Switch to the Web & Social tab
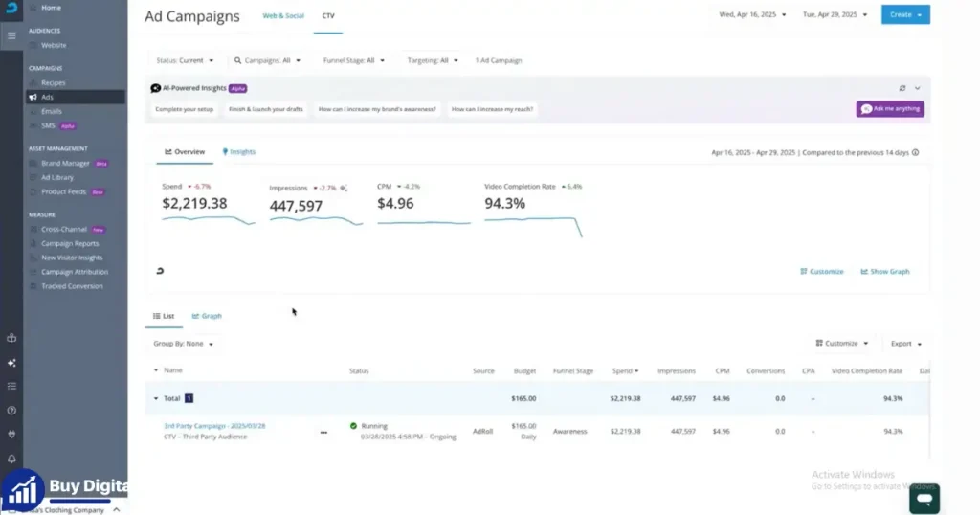 (283, 15)
